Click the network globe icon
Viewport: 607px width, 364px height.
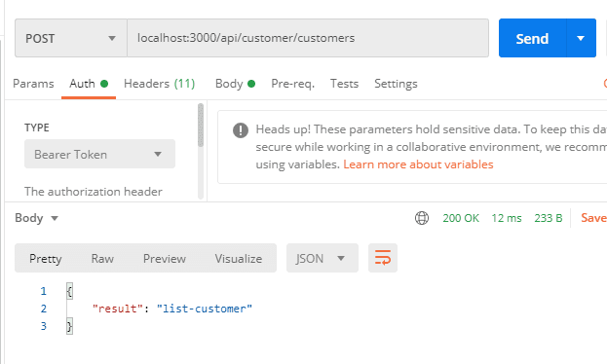[422, 218]
